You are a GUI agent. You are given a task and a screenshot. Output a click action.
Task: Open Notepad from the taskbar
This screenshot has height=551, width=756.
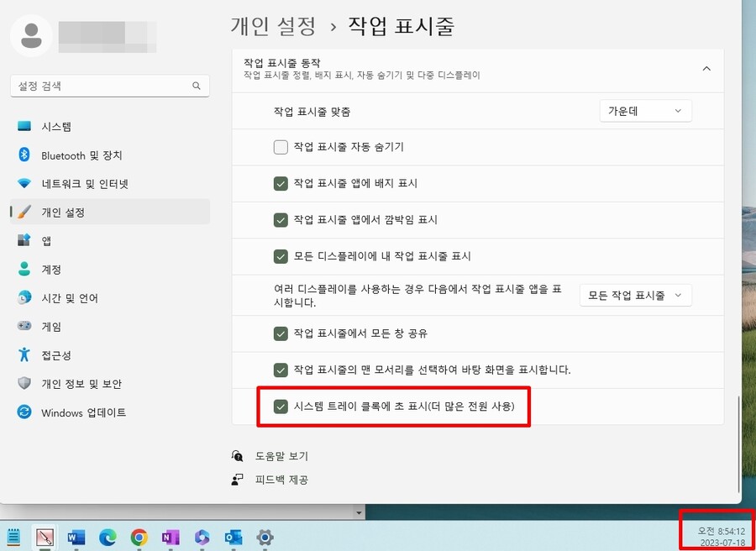13,537
